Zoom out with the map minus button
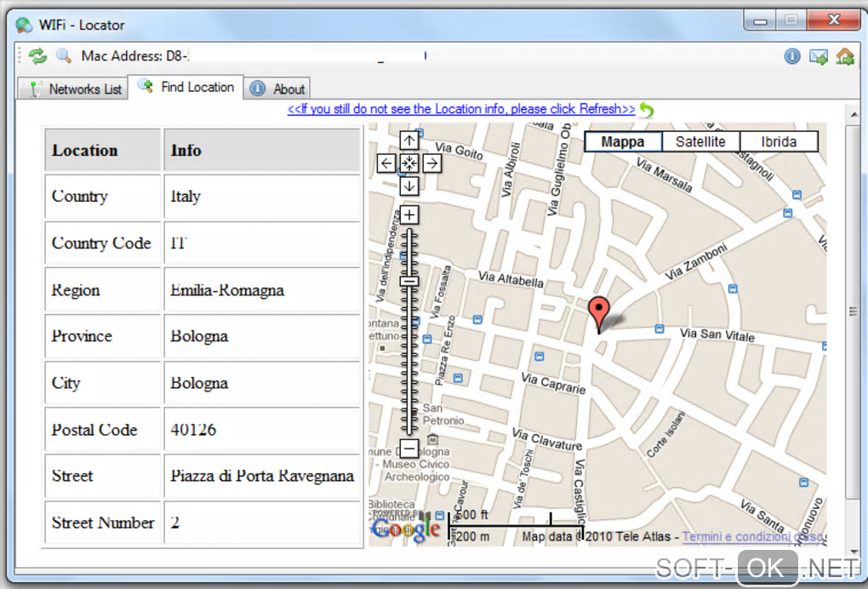This screenshot has width=868, height=589. pyautogui.click(x=409, y=449)
